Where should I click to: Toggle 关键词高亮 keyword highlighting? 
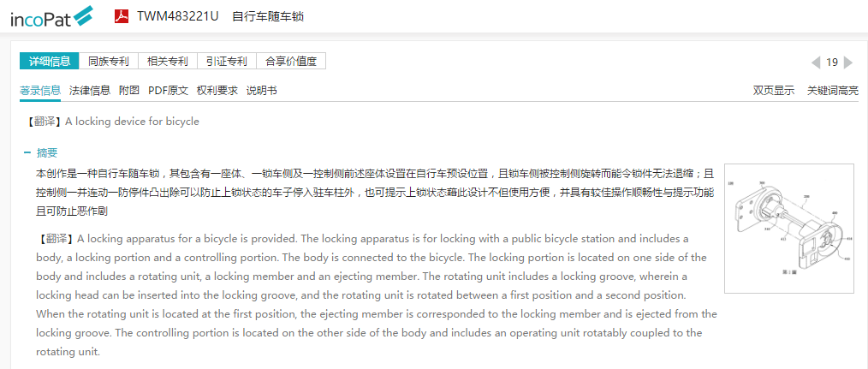tap(833, 90)
